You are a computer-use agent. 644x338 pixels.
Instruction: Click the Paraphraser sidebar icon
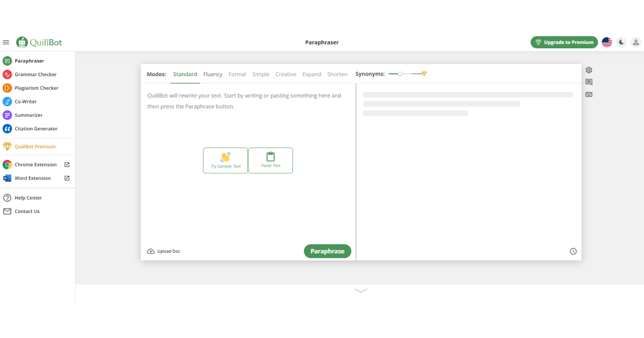[7, 61]
